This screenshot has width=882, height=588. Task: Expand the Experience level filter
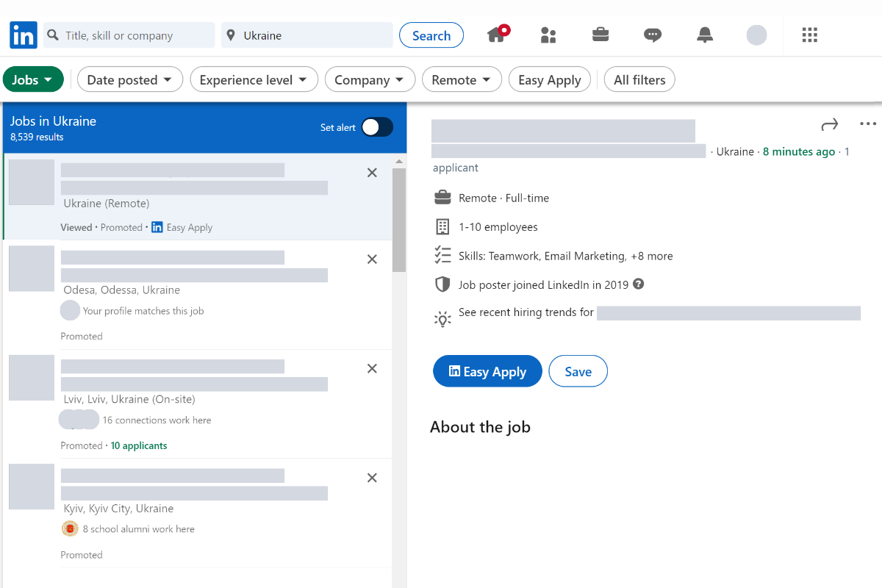click(254, 79)
